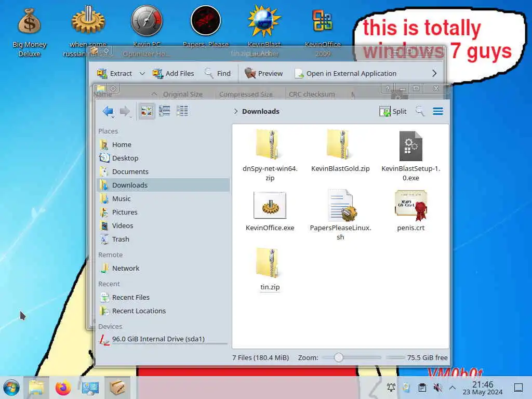Open the clock showing 21:46

(483, 388)
